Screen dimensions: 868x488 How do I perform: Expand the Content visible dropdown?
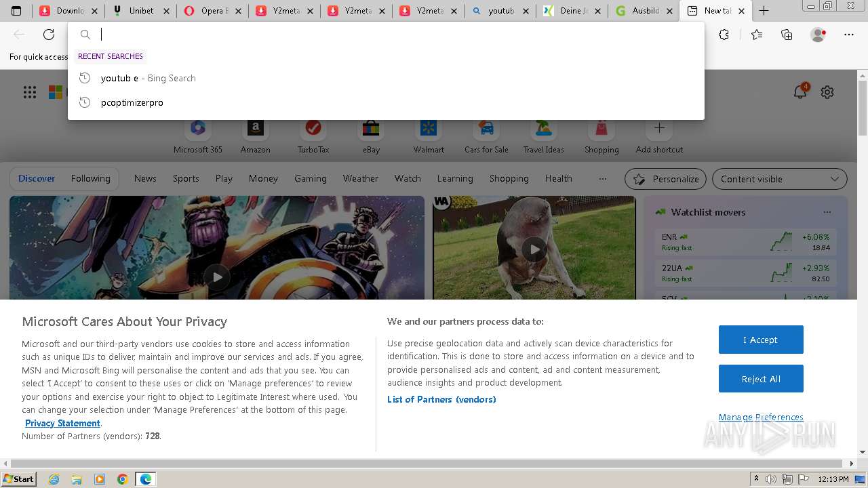(779, 179)
